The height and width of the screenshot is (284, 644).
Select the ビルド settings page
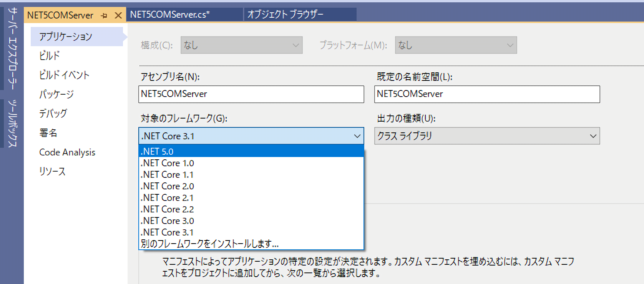(50, 56)
